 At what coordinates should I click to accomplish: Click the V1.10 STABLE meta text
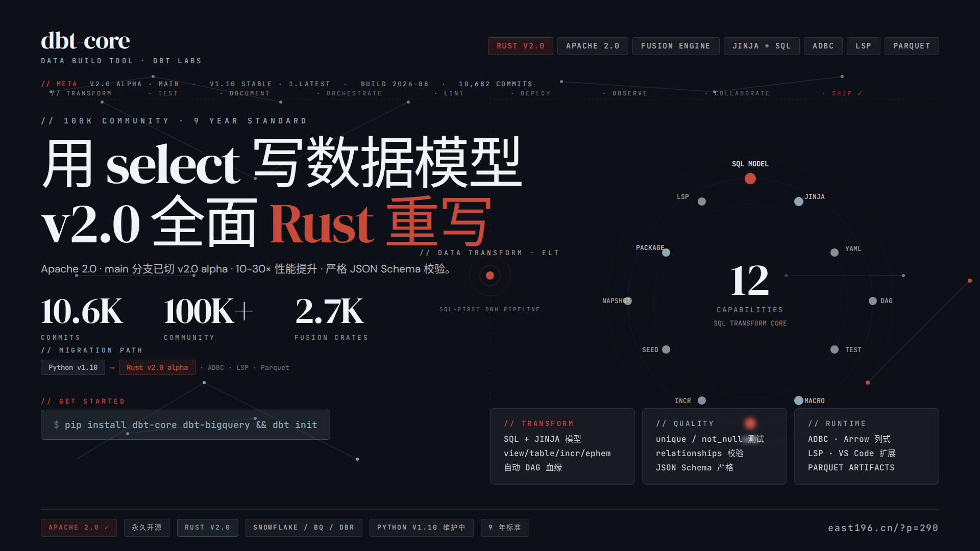(x=241, y=84)
